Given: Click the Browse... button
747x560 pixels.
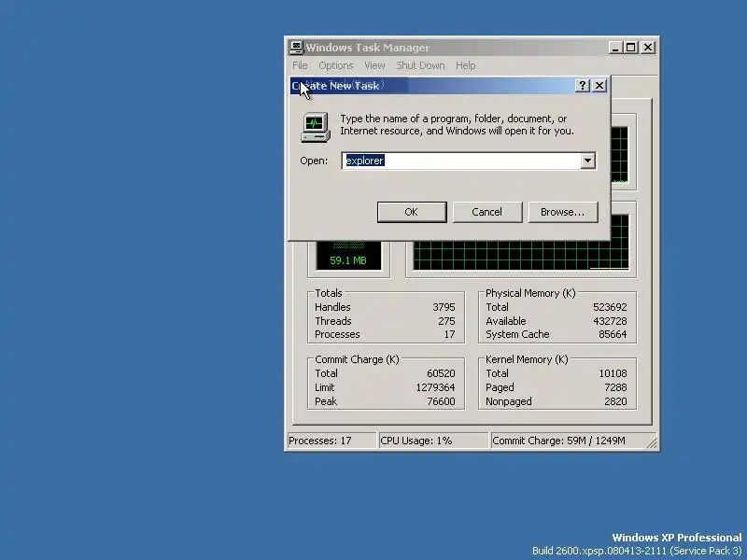Looking at the screenshot, I should [563, 212].
